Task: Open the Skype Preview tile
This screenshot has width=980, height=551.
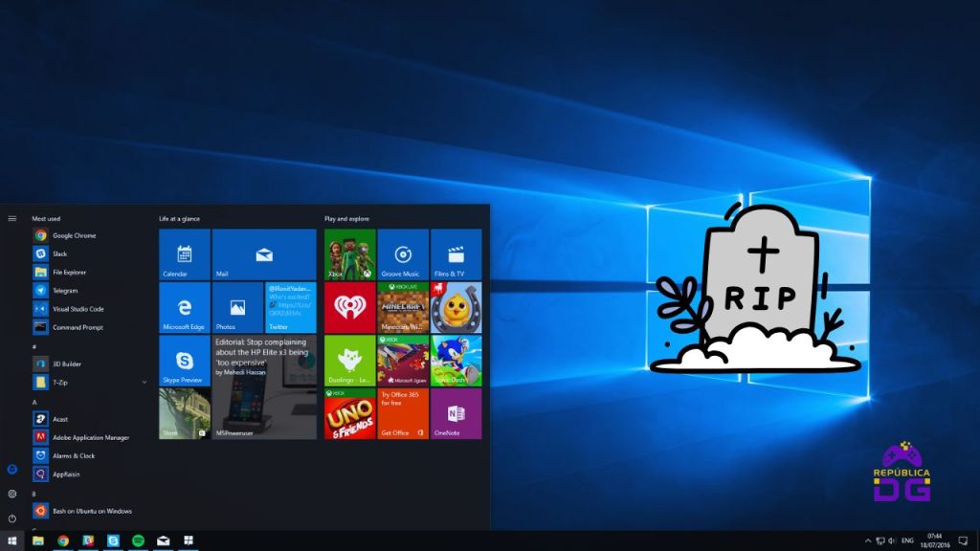Action: [185, 361]
